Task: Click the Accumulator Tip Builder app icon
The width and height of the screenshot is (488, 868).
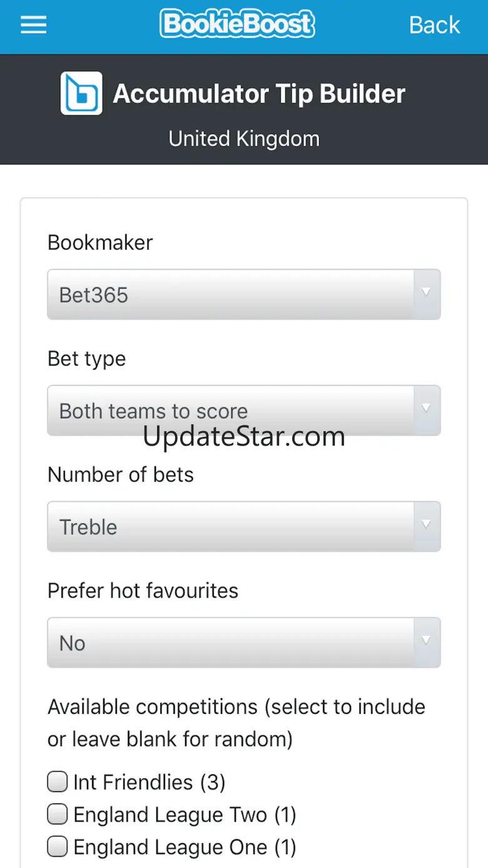Action: point(81,94)
